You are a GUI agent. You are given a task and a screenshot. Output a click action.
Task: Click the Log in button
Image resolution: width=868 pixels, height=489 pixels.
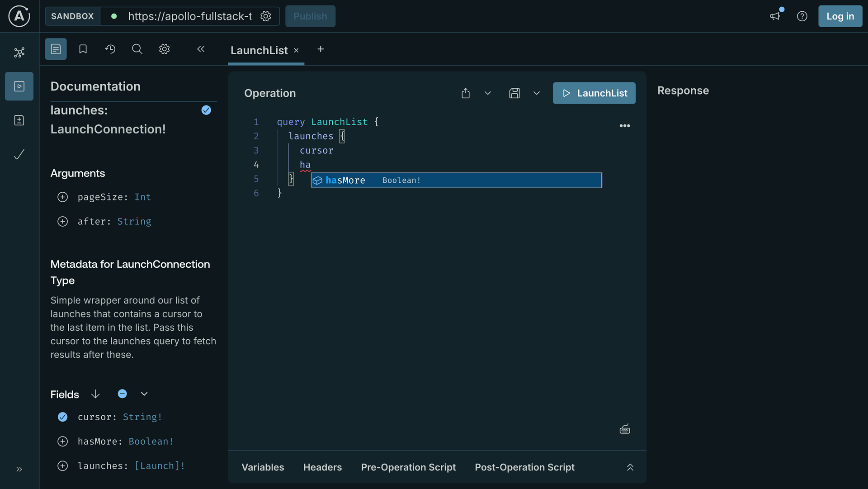click(840, 16)
